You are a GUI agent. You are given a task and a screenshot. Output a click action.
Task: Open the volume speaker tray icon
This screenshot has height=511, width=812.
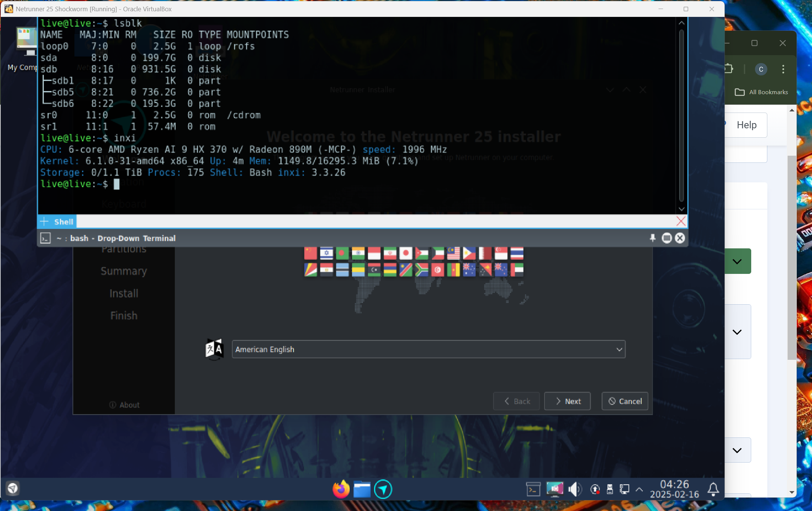(574, 489)
